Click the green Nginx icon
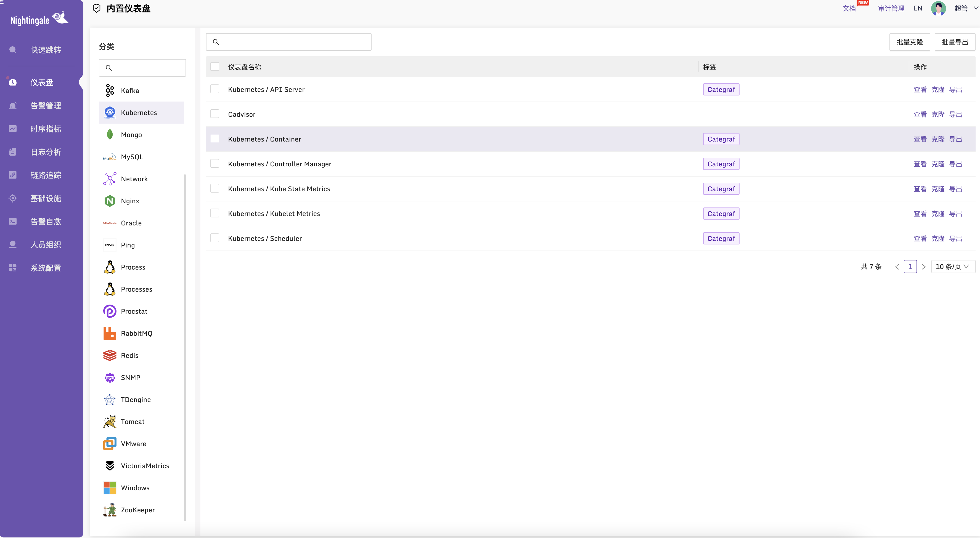This screenshot has height=538, width=980. 110,201
